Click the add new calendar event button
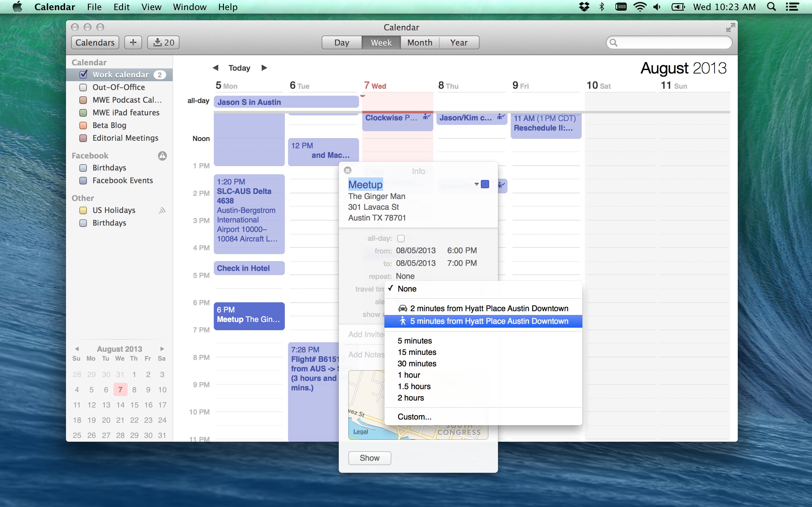Viewport: 812px width, 507px height. pyautogui.click(x=133, y=42)
